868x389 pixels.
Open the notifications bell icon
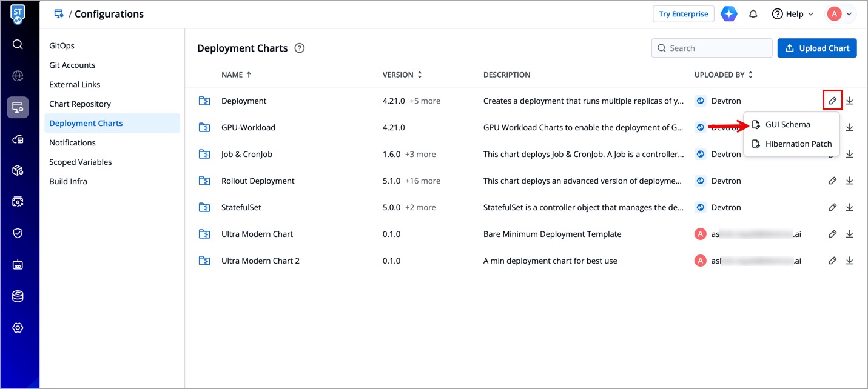753,14
